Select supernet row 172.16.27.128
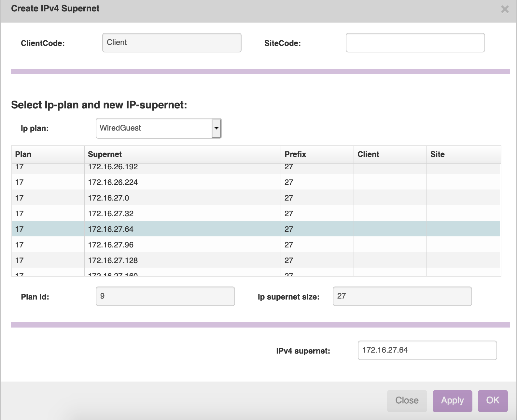The height and width of the screenshot is (420, 517). 113,260
